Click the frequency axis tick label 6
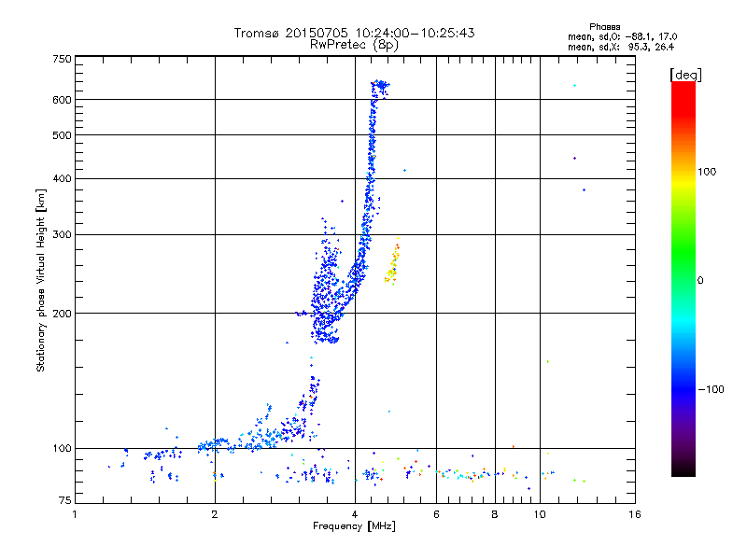The image size is (747, 560). (x=436, y=514)
